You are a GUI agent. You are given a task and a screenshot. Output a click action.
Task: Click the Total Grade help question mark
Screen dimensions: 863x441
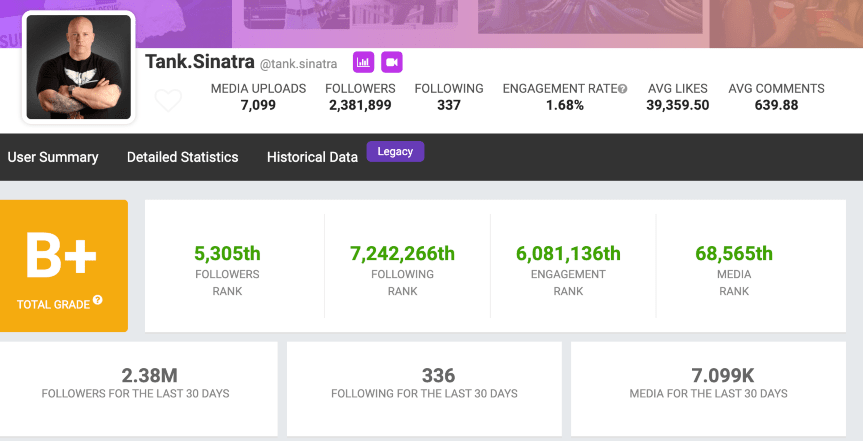tap(98, 301)
